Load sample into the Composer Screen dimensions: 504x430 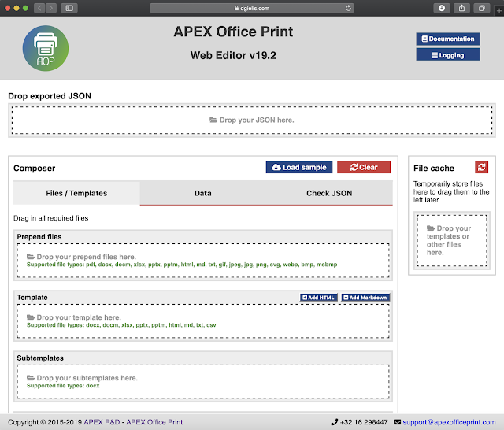pyautogui.click(x=299, y=167)
